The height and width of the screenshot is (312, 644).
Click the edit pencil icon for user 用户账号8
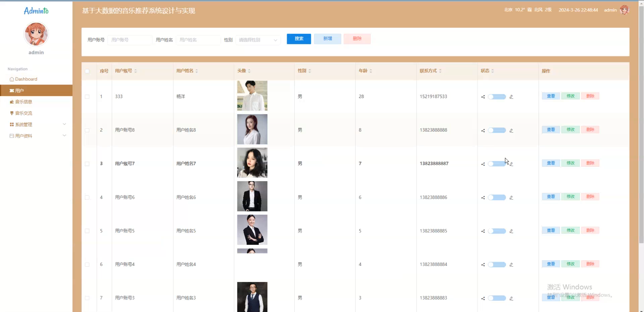(511, 130)
